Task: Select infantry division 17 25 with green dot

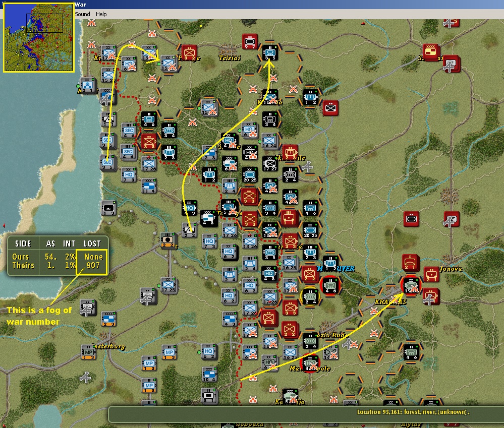Action: pyautogui.click(x=169, y=285)
